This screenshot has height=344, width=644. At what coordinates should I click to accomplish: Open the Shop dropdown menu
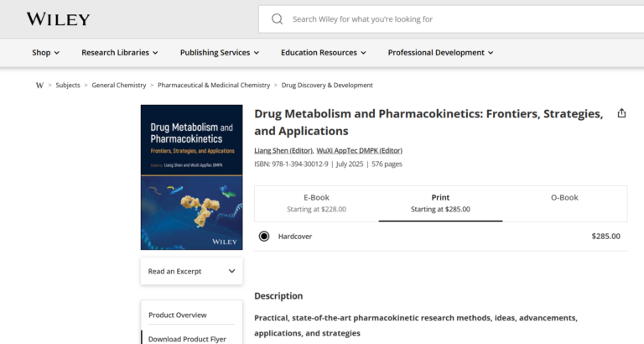click(x=45, y=53)
